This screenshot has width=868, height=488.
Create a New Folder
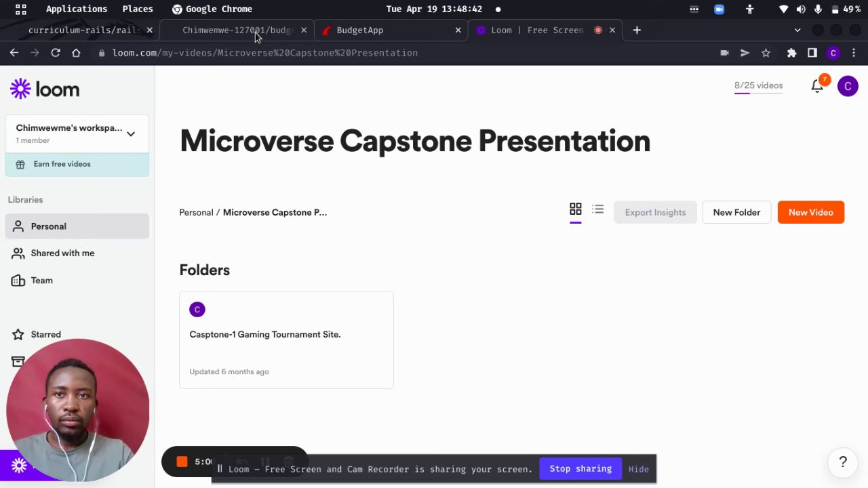pos(736,212)
